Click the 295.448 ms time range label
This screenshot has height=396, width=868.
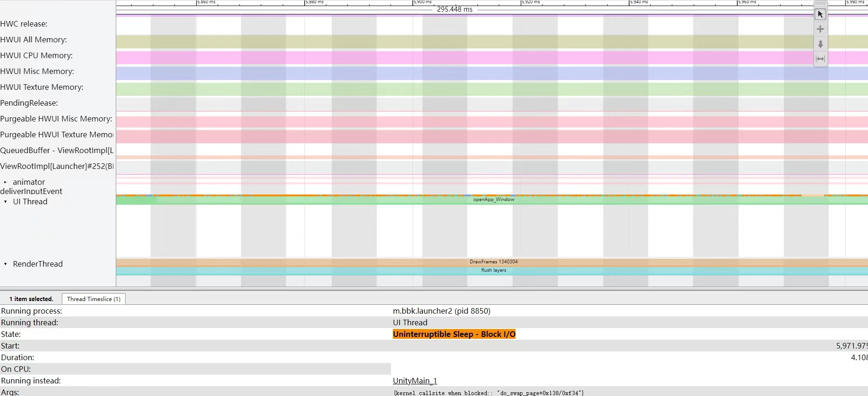pyautogui.click(x=454, y=9)
